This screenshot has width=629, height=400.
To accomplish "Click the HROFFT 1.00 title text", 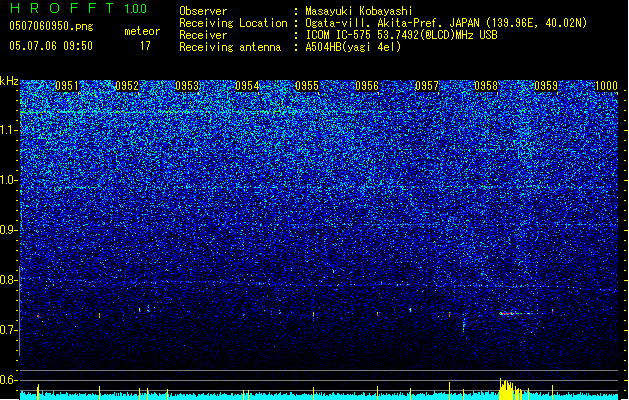I will [78, 8].
